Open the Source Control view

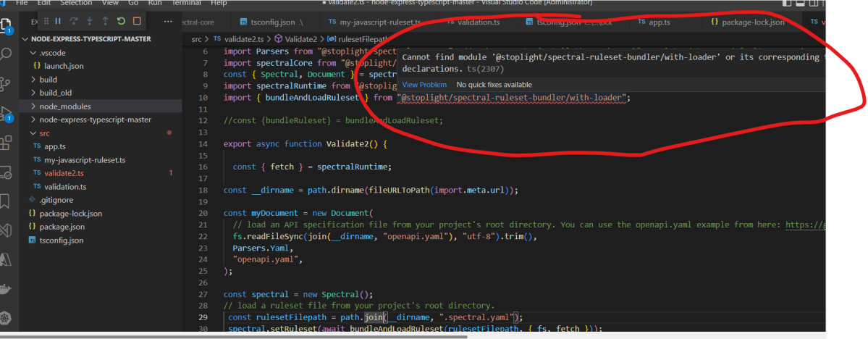click(x=6, y=84)
